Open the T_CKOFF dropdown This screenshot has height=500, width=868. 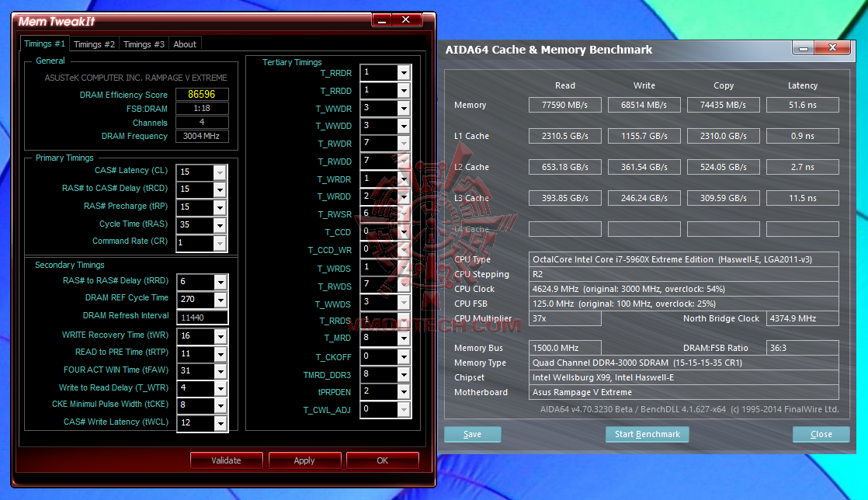pos(404,356)
